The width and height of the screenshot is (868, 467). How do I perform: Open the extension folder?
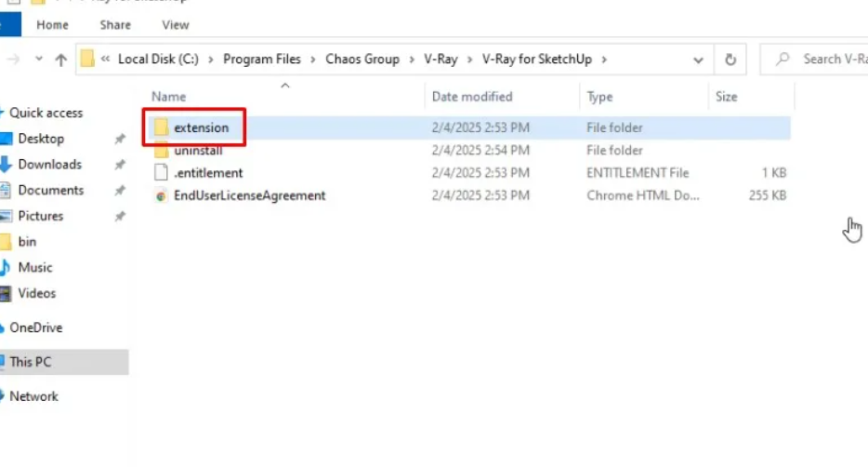click(200, 127)
